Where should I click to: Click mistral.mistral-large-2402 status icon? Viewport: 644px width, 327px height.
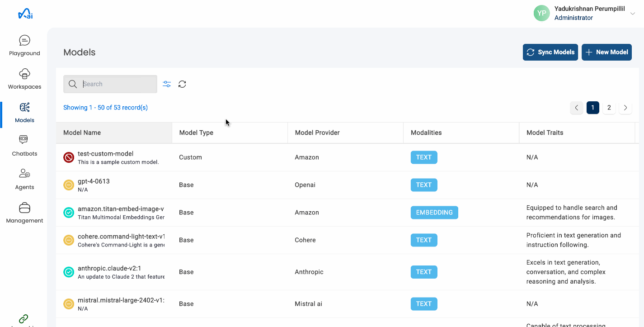point(69,304)
